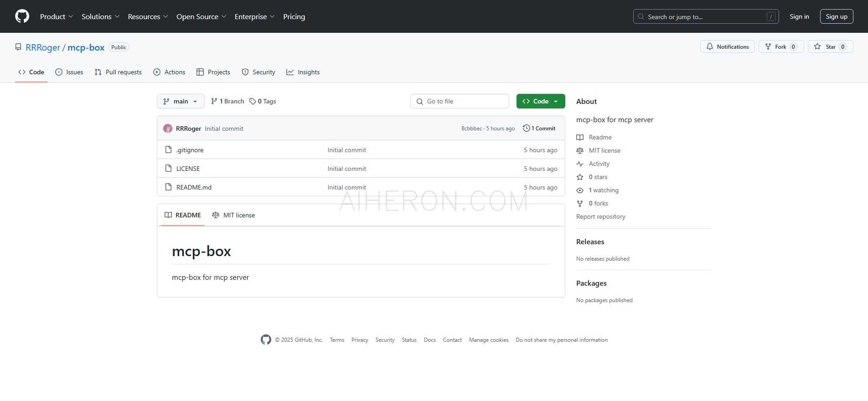868x401 pixels.
Task: Open commit hash 8cbbbec
Action: coord(471,129)
